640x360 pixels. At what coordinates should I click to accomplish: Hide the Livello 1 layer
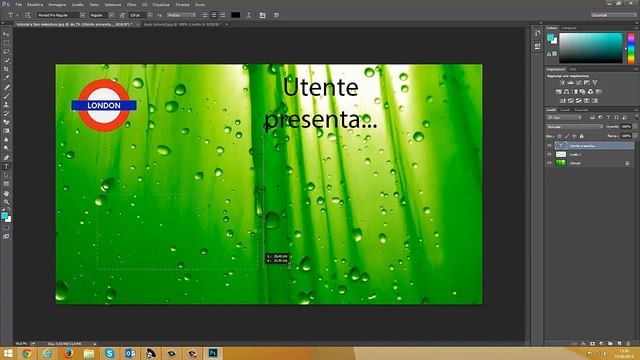[x=549, y=154]
